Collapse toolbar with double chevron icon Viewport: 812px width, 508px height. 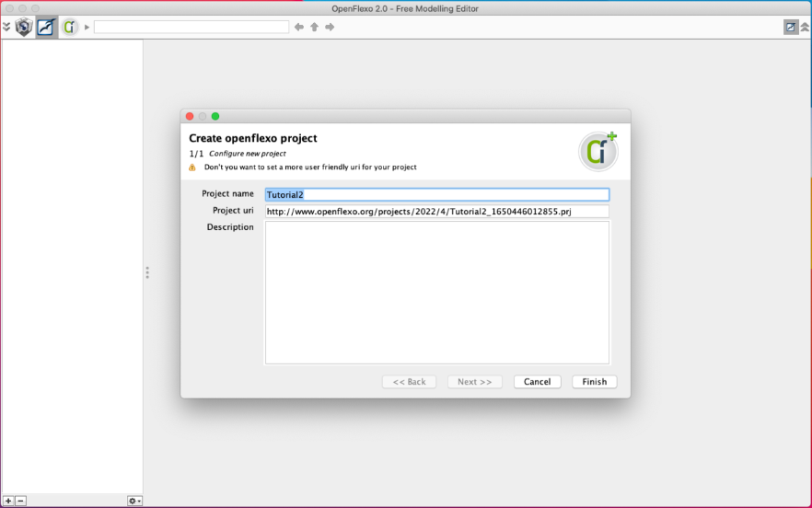[6, 27]
